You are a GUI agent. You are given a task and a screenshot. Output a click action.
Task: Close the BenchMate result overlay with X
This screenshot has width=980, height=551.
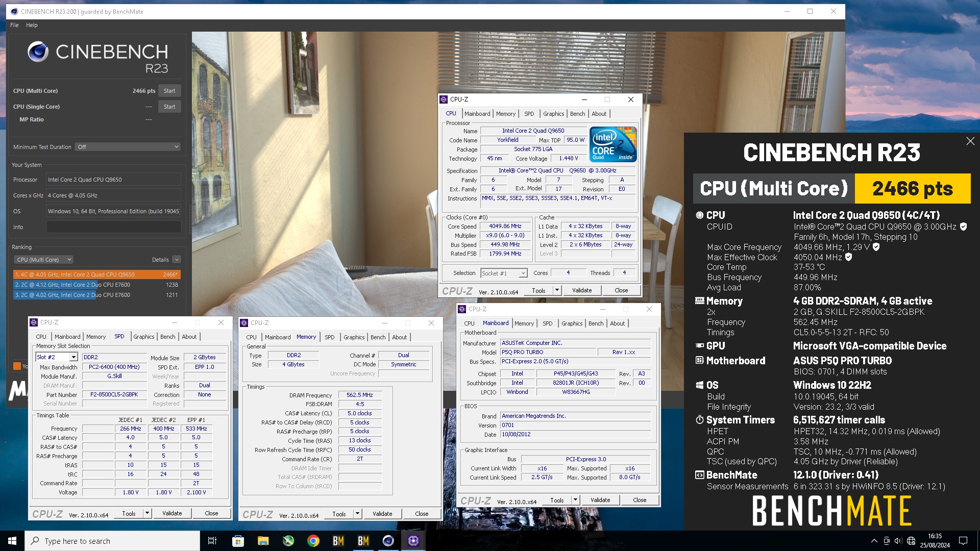click(970, 141)
